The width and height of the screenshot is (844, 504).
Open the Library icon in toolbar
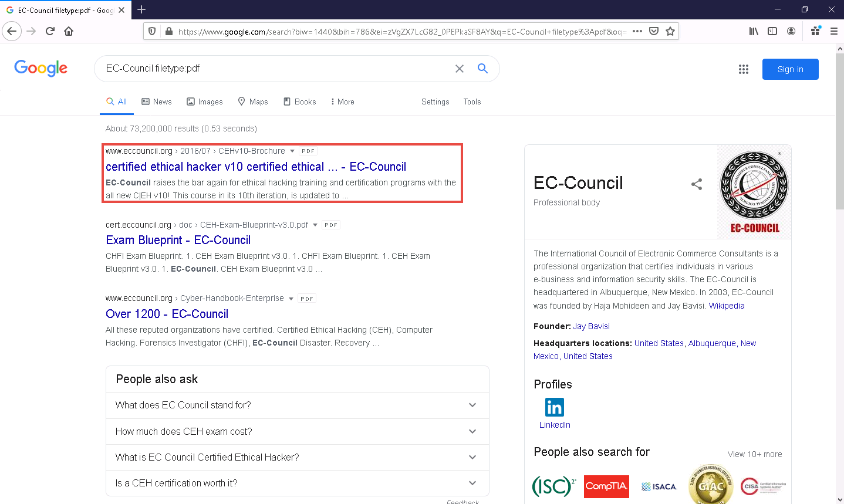[754, 31]
